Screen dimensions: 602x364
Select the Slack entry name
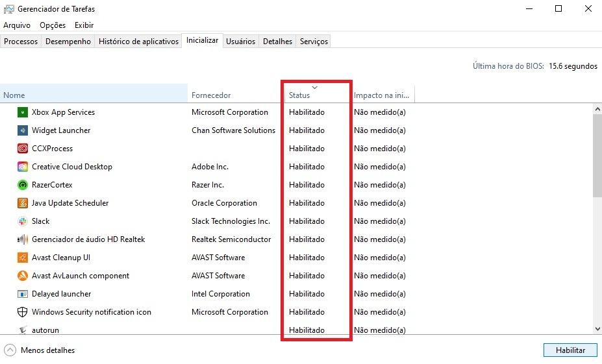[x=41, y=221]
